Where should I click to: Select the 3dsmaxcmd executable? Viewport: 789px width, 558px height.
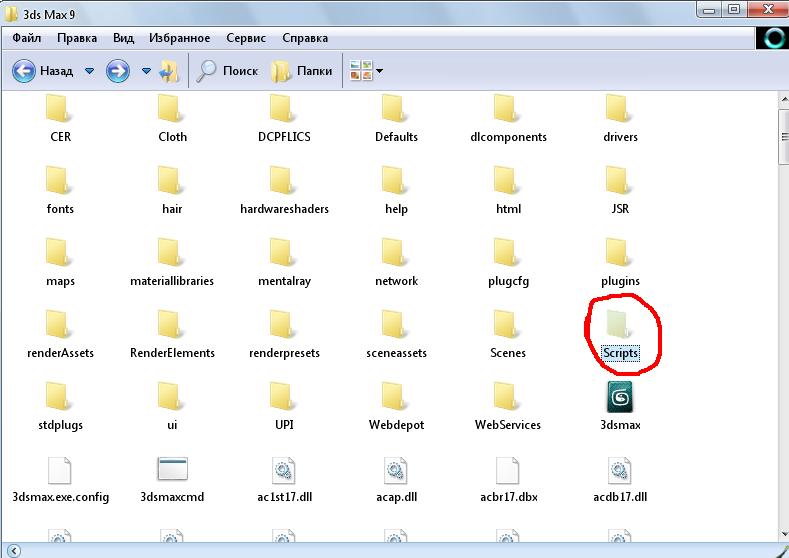(172, 480)
